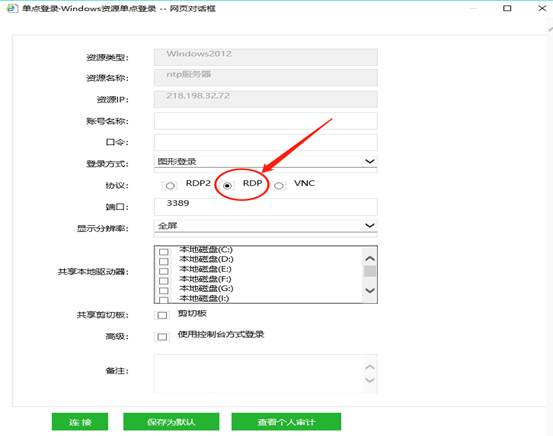
Task: Click the drive list scroll up arrow
Action: click(x=370, y=259)
